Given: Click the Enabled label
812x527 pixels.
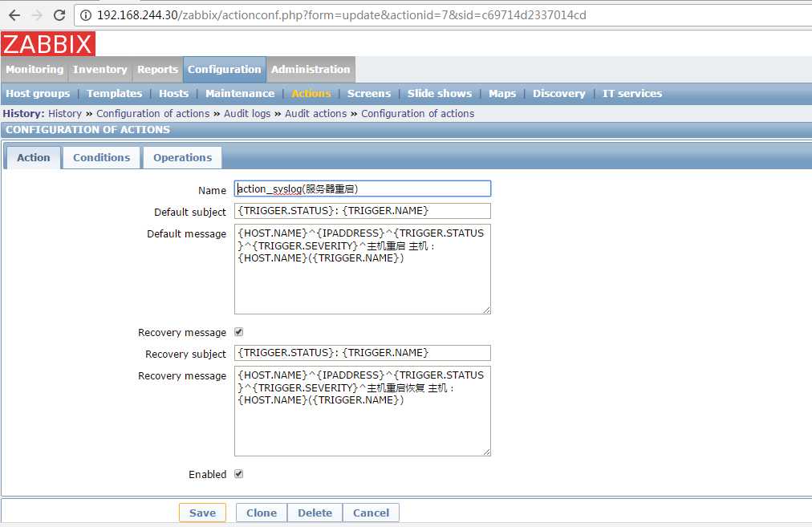Looking at the screenshot, I should (207, 474).
